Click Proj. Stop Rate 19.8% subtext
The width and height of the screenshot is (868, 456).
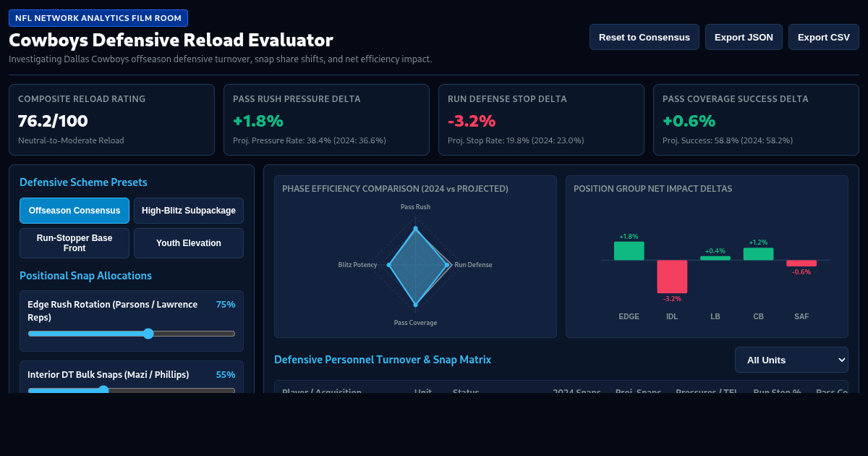516,140
